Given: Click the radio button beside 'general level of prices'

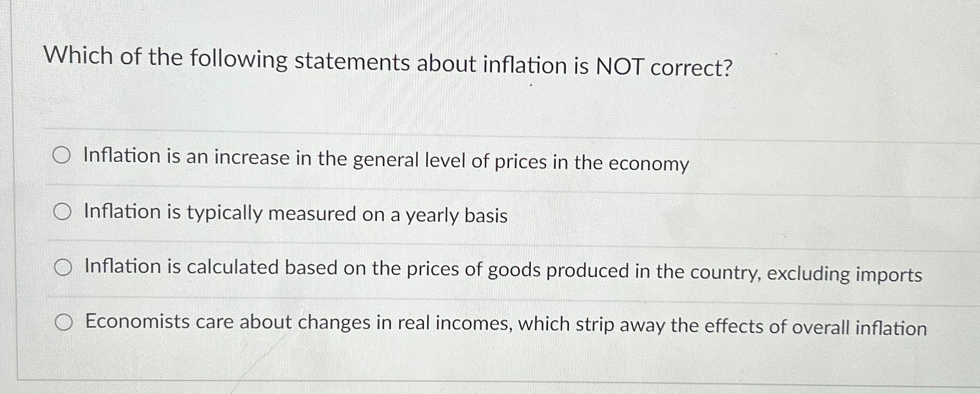Looking at the screenshot, I should click(x=62, y=156).
